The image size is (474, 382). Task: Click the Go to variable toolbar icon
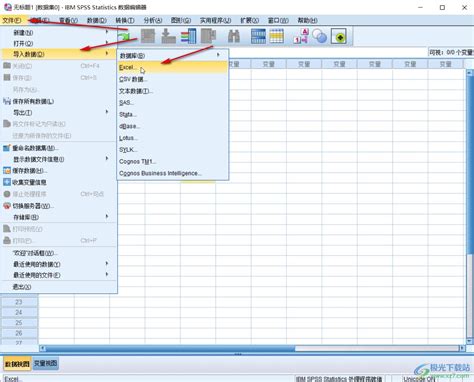point(168,36)
